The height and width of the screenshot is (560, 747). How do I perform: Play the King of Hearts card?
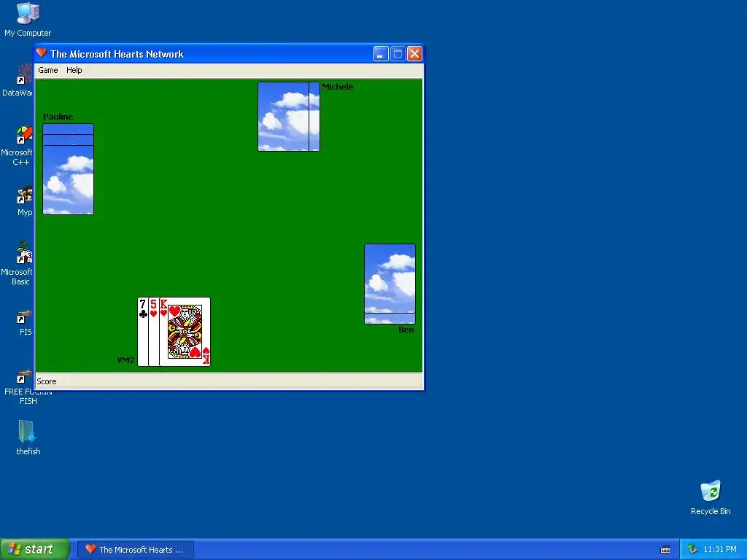point(185,332)
